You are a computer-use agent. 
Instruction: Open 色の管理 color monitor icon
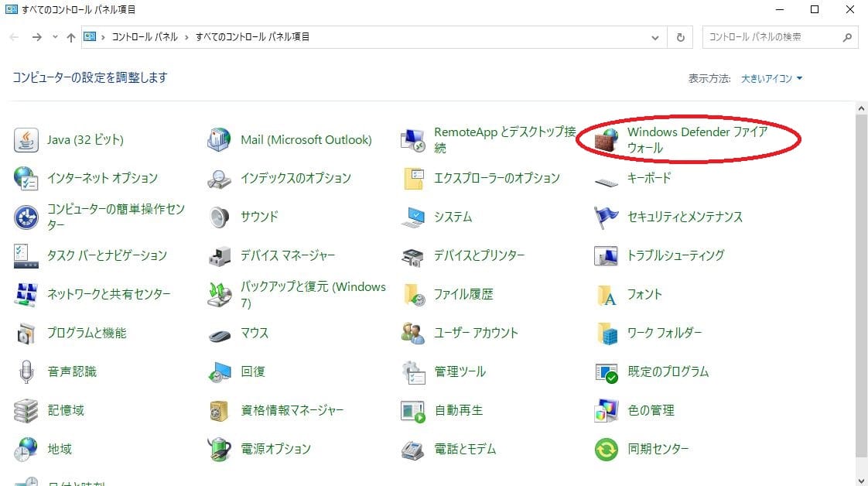point(607,411)
